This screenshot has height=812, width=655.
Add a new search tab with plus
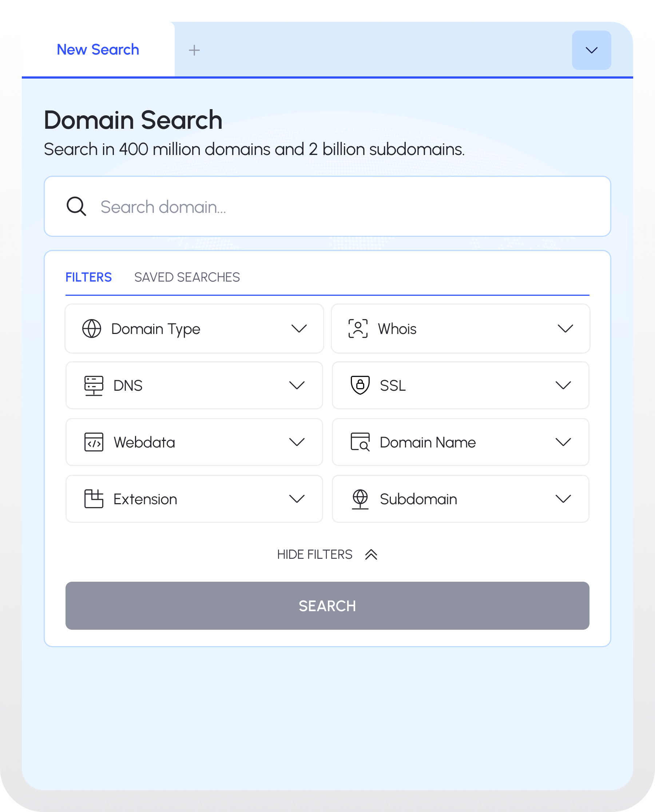pyautogui.click(x=194, y=50)
